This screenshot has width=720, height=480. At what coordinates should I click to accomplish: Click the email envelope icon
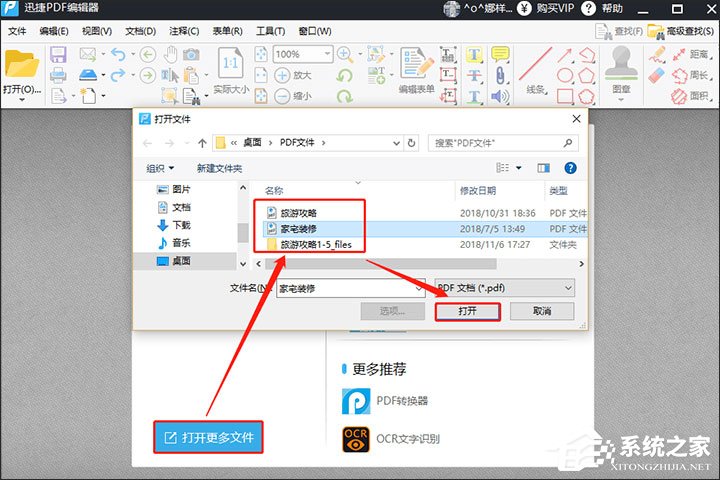point(87,54)
